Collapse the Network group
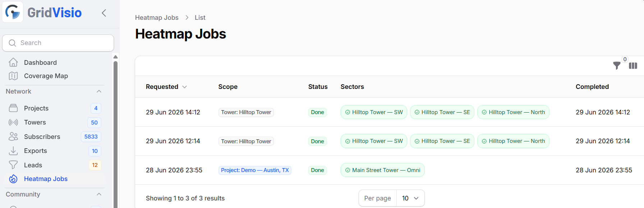 click(x=99, y=91)
